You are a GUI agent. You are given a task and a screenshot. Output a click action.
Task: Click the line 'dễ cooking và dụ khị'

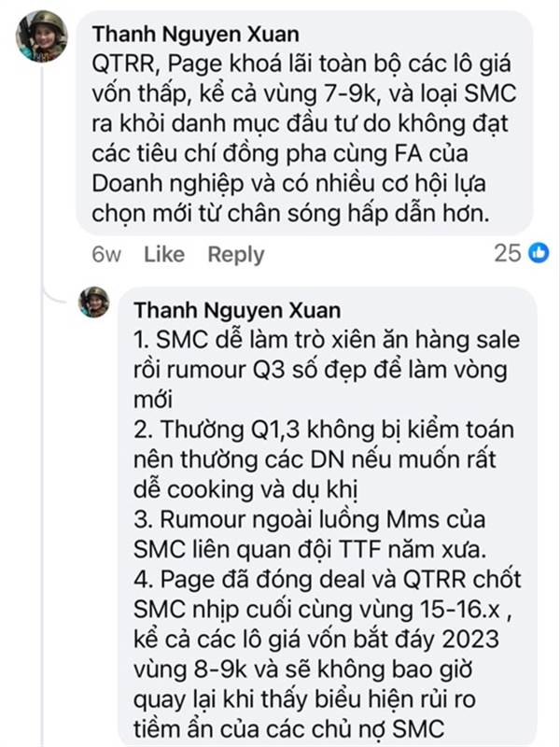(x=245, y=489)
